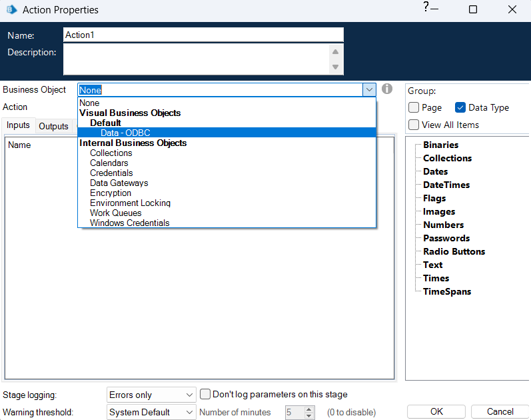Viewport: 531px width, 420px height.
Task: Uncheck the Data Type checkbox
Action: click(x=460, y=107)
